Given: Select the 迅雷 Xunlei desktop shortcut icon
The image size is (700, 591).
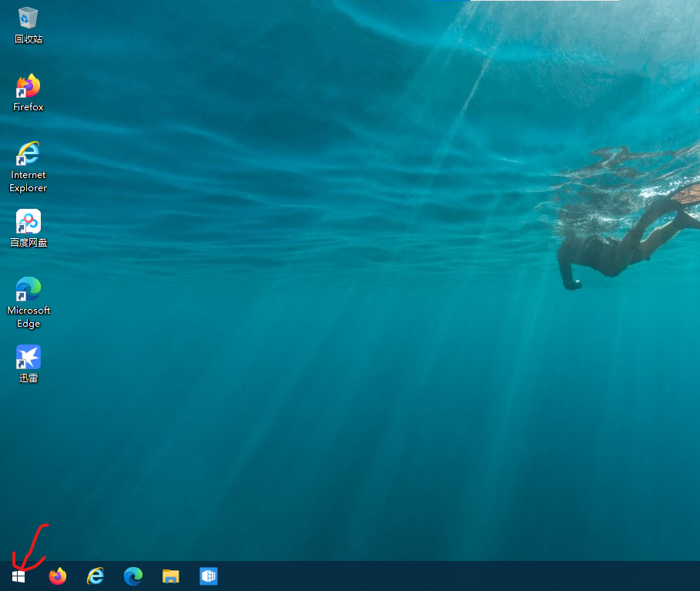Looking at the screenshot, I should [x=28, y=358].
